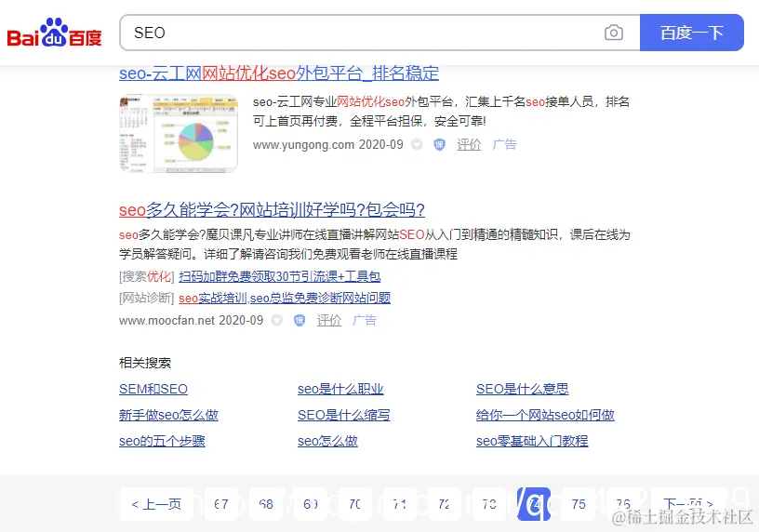Open related search SEM和SEO

click(x=153, y=389)
